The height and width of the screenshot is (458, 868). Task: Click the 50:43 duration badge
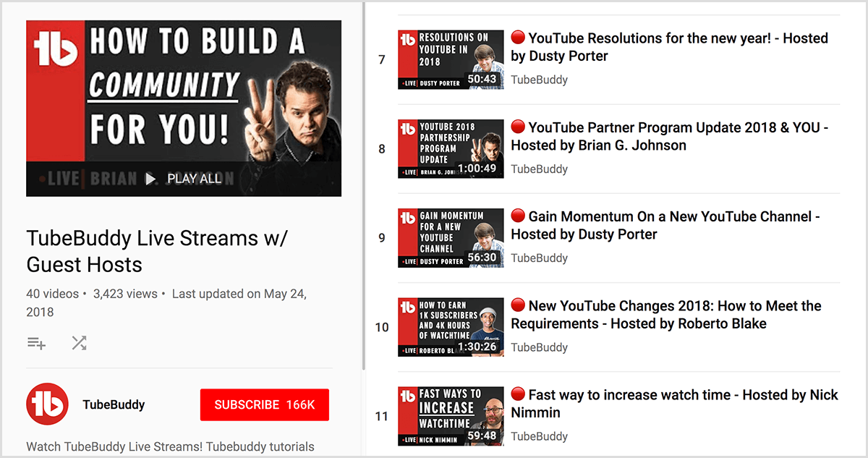click(482, 79)
